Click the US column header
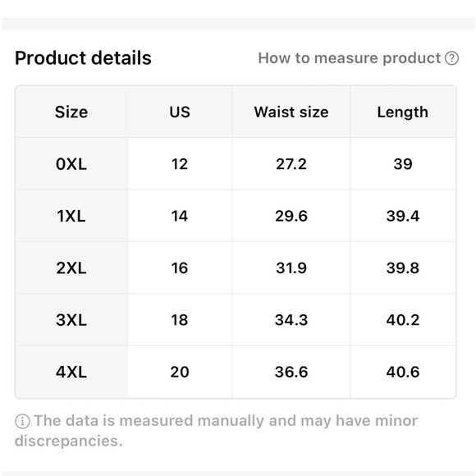This screenshot has width=476, height=476. coord(180,112)
